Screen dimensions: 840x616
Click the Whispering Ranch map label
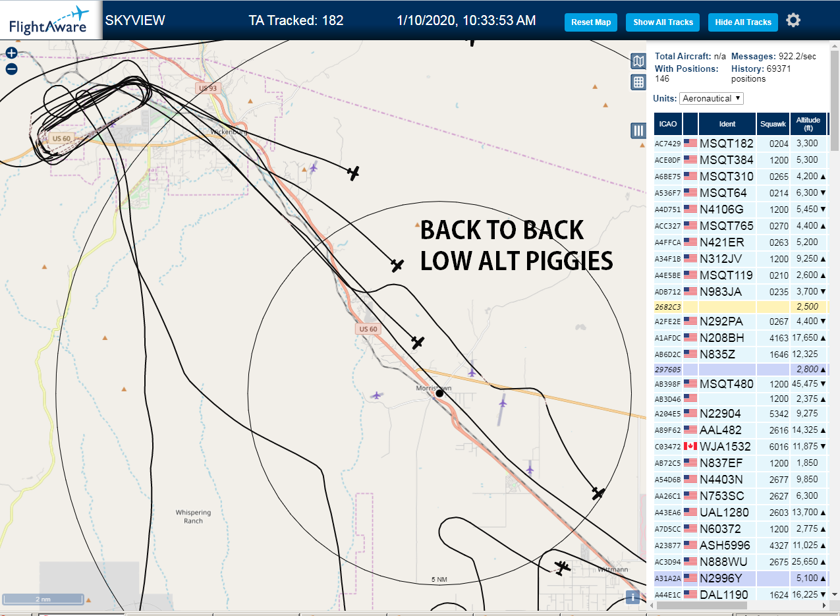[193, 517]
